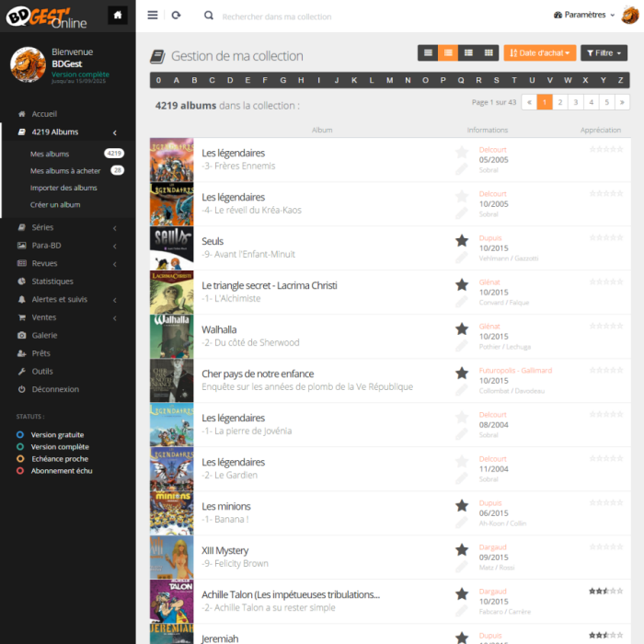Toggle the hamburger sidebar menu icon

pos(153,16)
